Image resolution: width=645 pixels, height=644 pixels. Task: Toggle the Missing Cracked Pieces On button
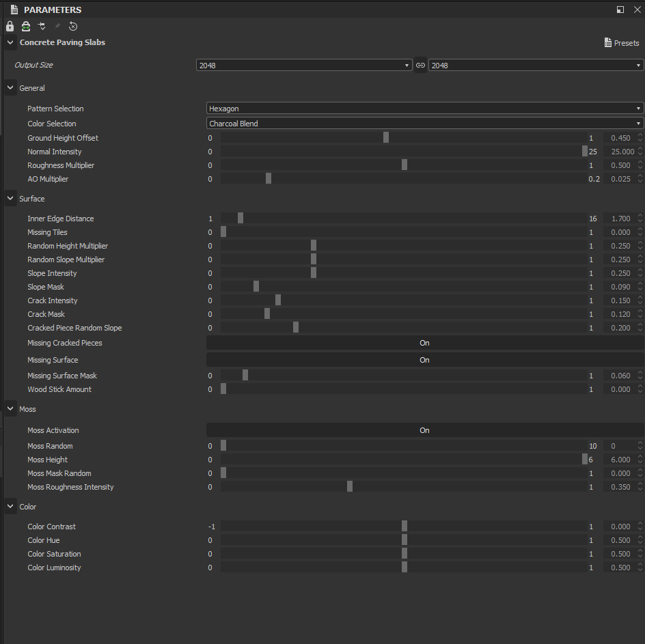[425, 343]
